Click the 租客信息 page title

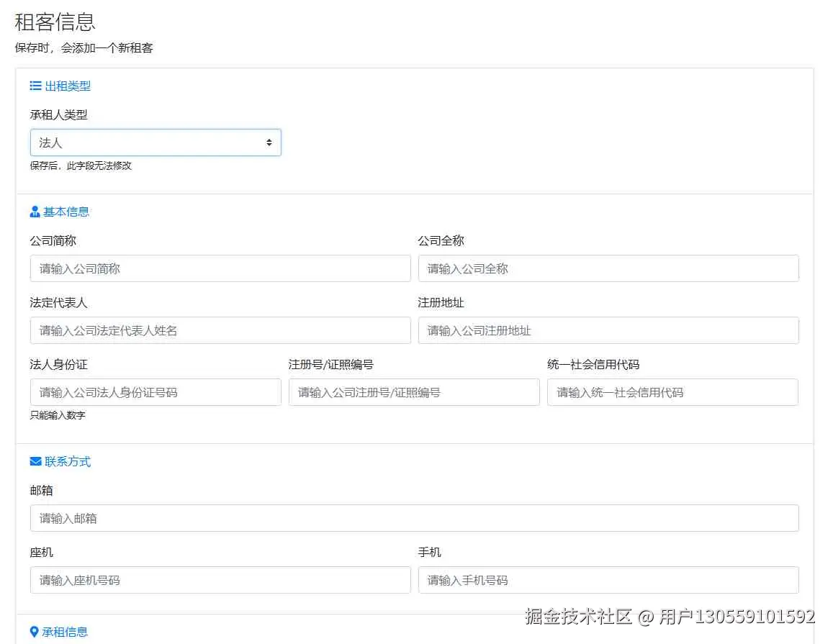(55, 22)
